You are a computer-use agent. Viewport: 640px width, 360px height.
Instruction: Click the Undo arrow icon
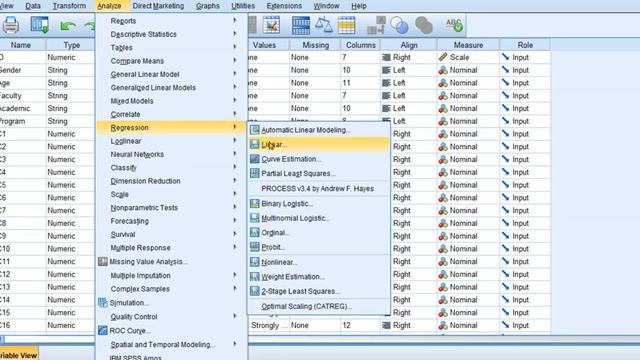[68, 26]
